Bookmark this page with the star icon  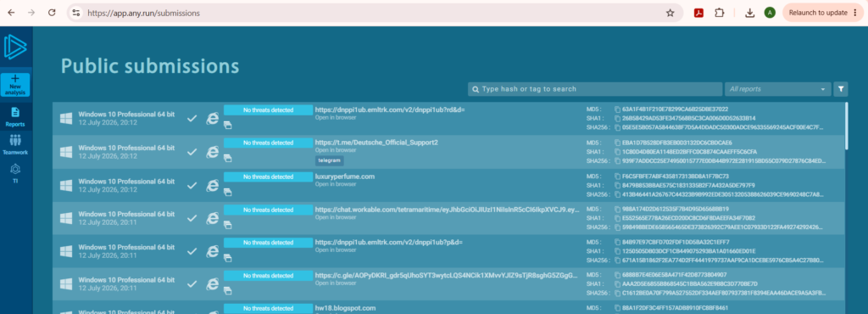click(670, 12)
